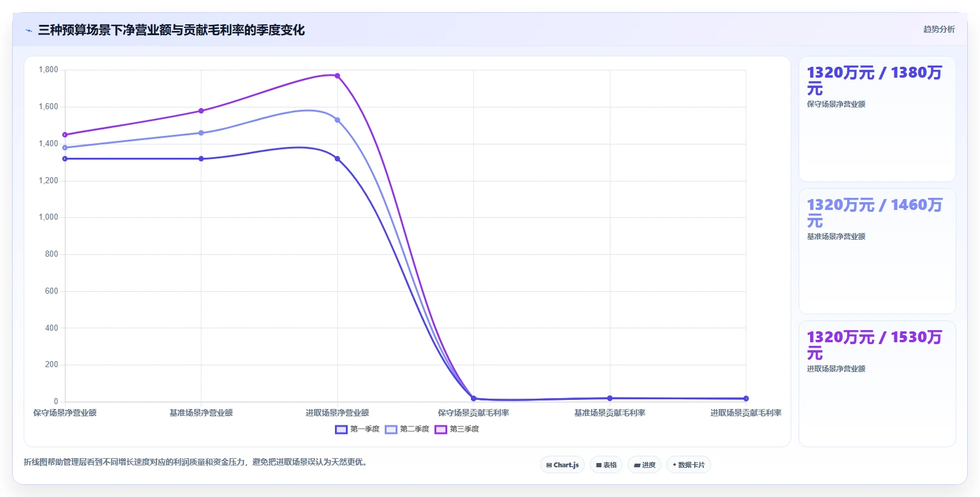Click the 第二季度 legend label
Image resolution: width=980 pixels, height=497 pixels.
[414, 429]
